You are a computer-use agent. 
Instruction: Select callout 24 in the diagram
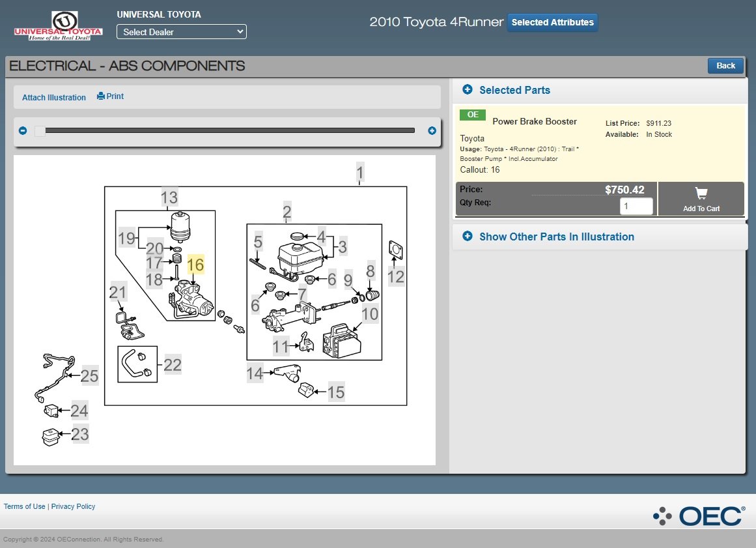(x=79, y=411)
